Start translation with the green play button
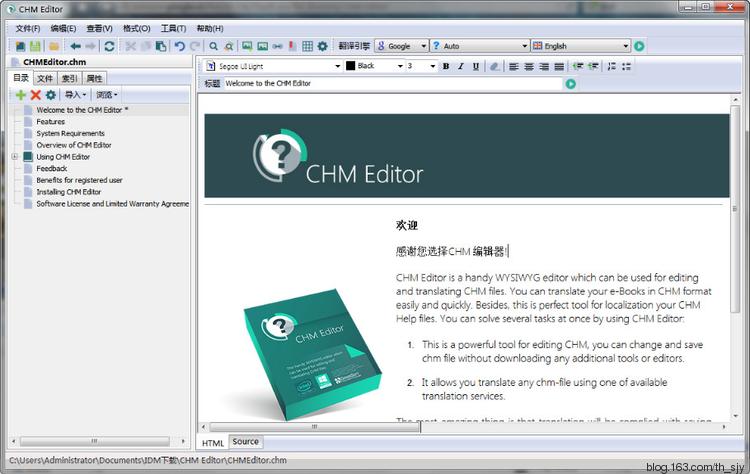The image size is (750, 474). [639, 46]
